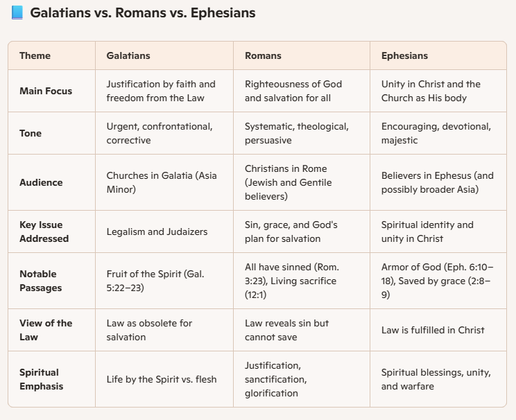Click the 'Audience' row label
Viewport: 516px width, 420px height.
pyautogui.click(x=41, y=182)
